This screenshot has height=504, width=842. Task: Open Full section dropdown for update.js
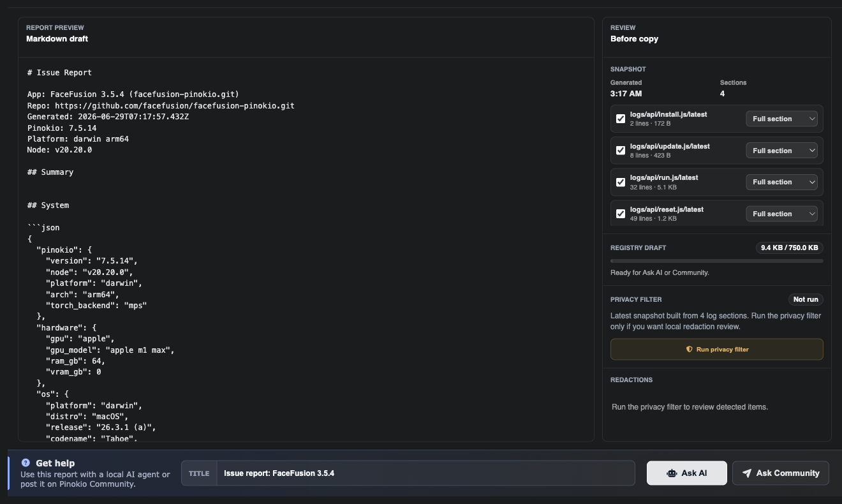[781, 151]
